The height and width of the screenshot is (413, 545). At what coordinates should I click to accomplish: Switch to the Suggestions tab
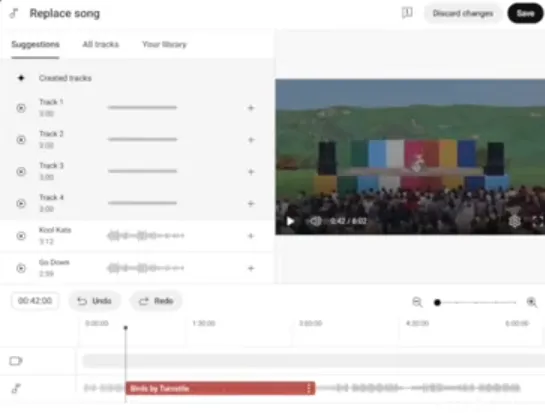click(x=35, y=44)
